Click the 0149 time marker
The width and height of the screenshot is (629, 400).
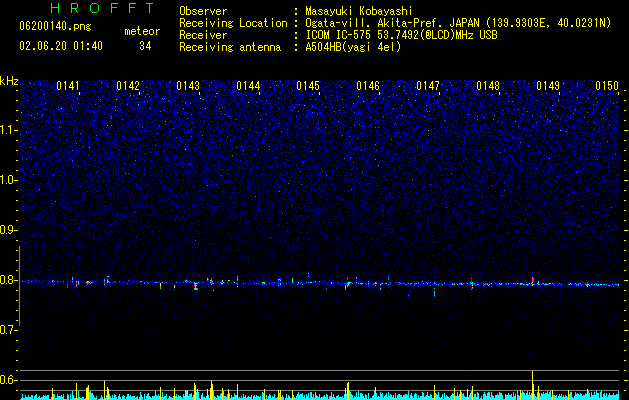coord(548,86)
